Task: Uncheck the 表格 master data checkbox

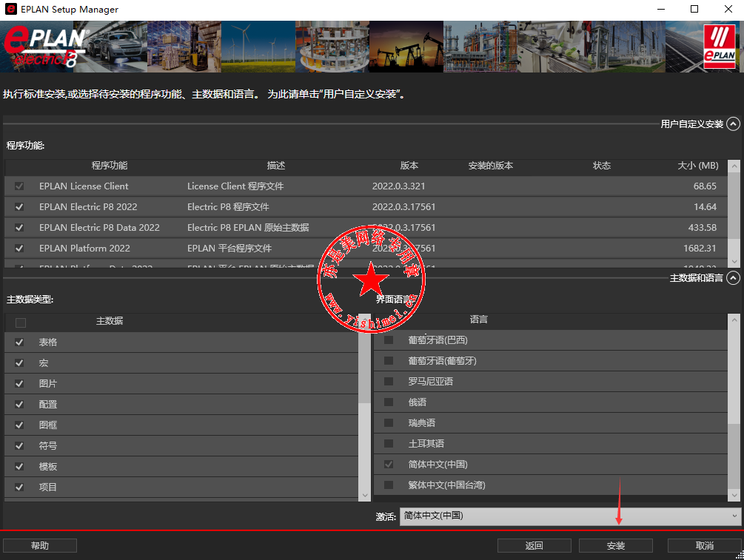Action: (x=19, y=343)
